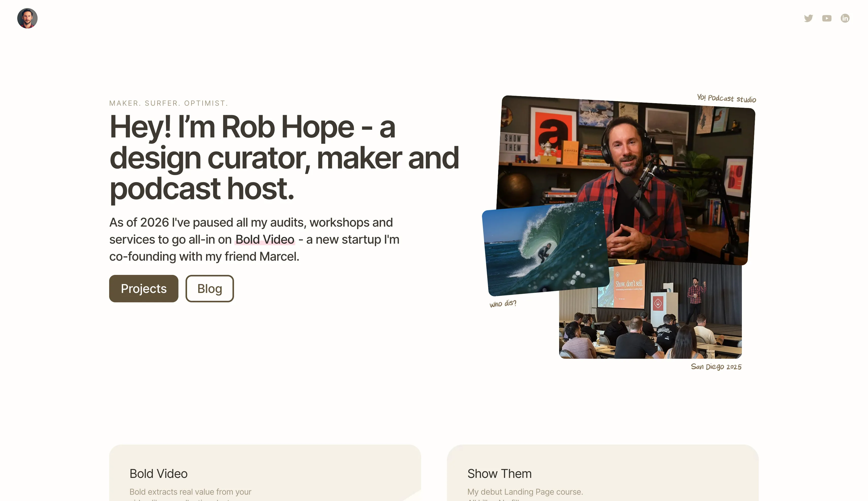Click the "MAKER. SURFER. OPTIMIST." tagline
The height and width of the screenshot is (501, 868).
coord(169,103)
